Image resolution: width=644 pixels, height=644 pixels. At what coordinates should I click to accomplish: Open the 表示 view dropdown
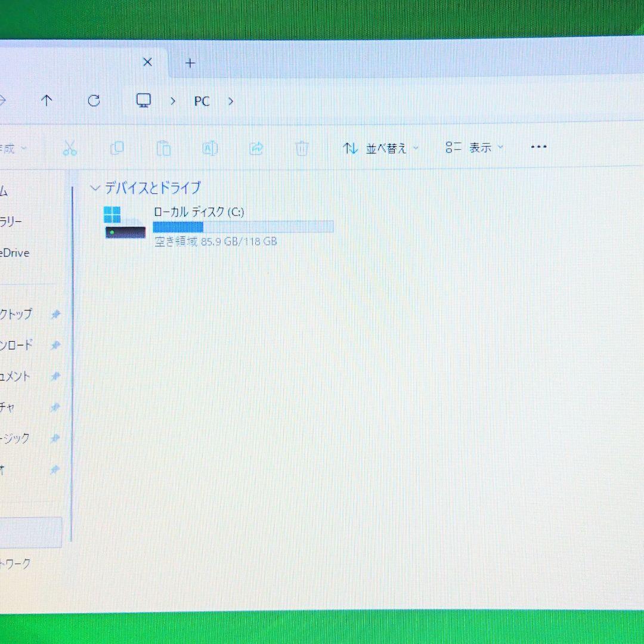475,147
